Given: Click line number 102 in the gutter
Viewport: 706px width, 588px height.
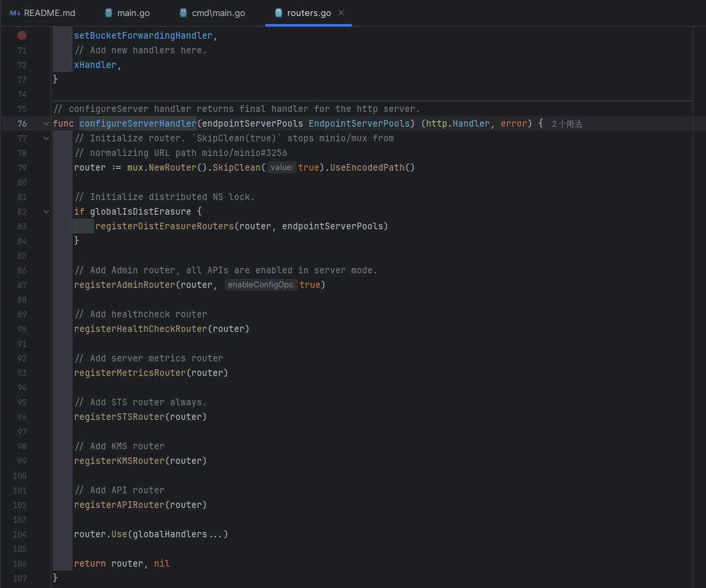Looking at the screenshot, I should tap(20, 505).
